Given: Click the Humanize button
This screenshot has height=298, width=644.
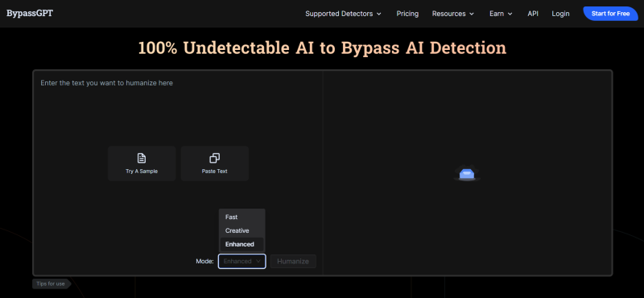Looking at the screenshot, I should point(293,261).
